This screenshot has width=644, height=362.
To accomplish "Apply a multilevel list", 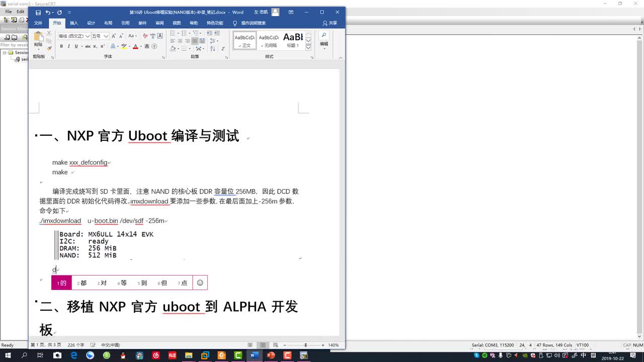I will point(196,33).
